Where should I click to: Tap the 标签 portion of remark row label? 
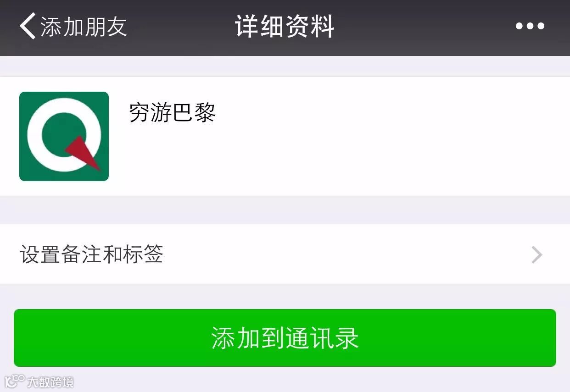(143, 254)
